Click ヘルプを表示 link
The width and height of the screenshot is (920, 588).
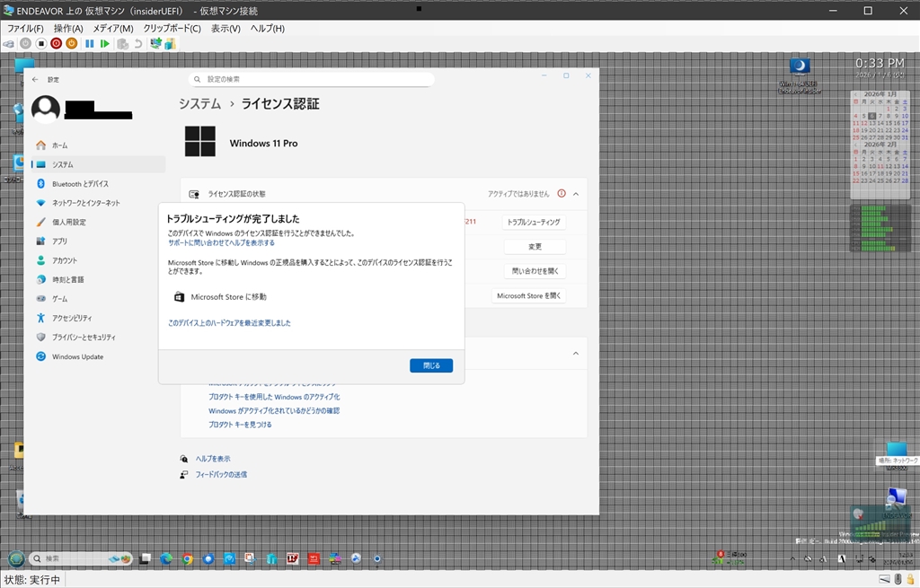tap(213, 459)
